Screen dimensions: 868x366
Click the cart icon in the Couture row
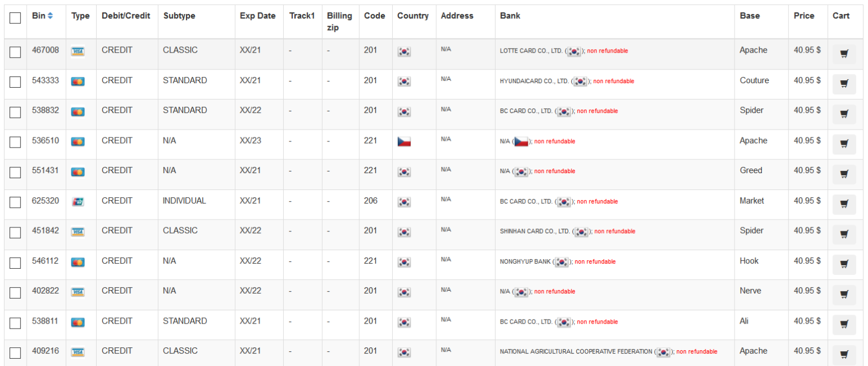point(844,84)
